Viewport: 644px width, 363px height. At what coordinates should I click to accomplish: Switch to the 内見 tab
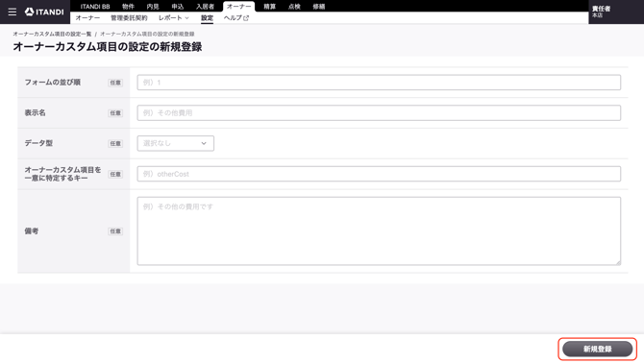click(153, 7)
